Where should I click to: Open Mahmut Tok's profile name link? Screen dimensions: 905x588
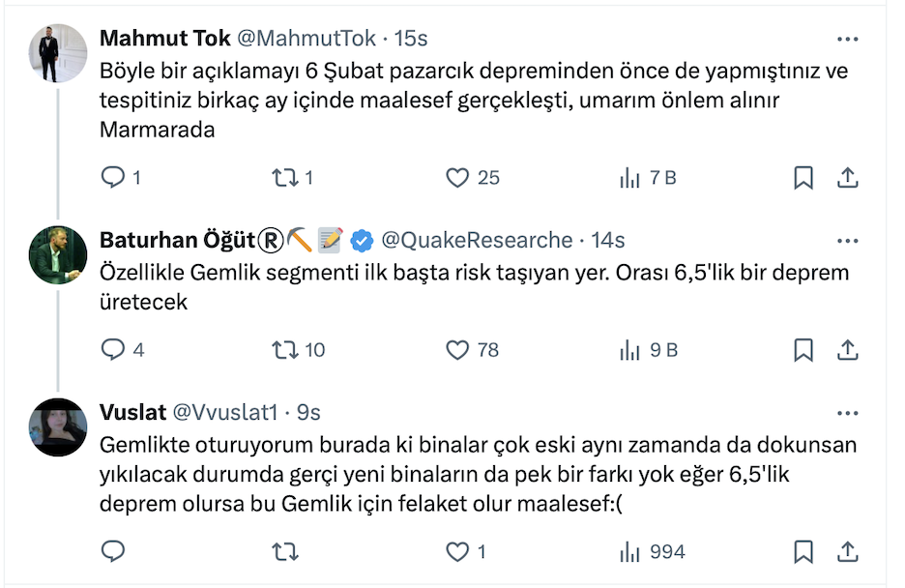(165, 39)
